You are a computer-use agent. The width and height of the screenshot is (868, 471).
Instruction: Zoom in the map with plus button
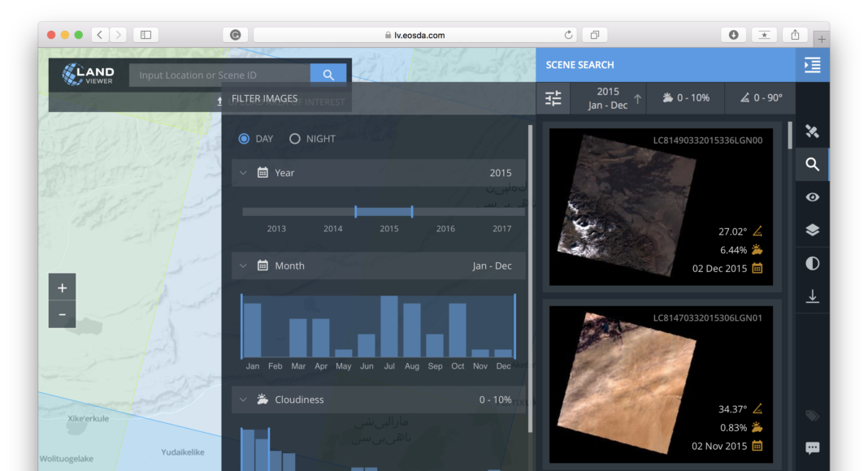(x=62, y=287)
